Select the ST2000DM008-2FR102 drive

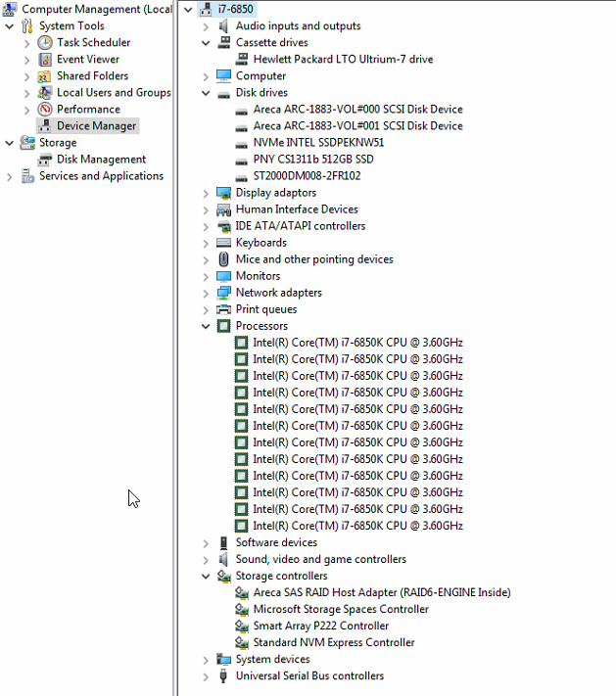(307, 176)
